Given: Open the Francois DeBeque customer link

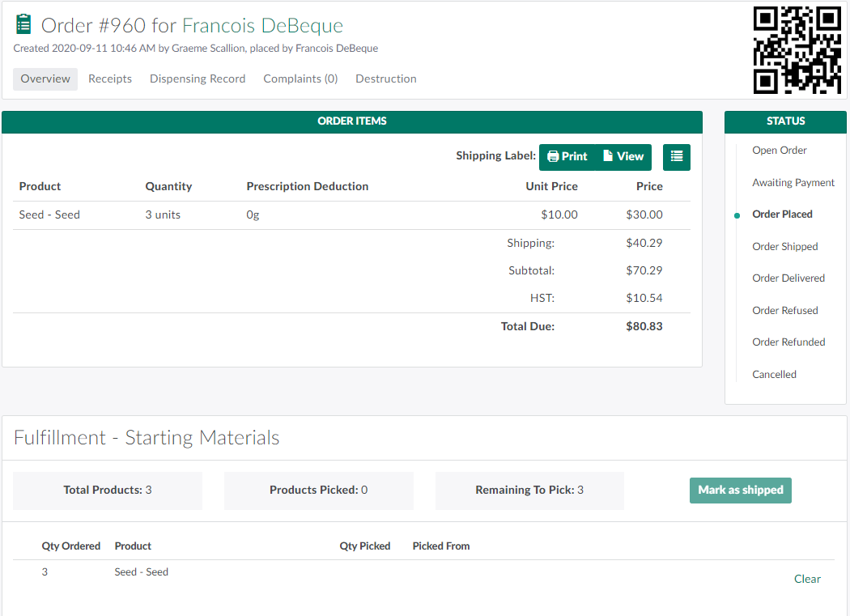Looking at the screenshot, I should (x=262, y=26).
